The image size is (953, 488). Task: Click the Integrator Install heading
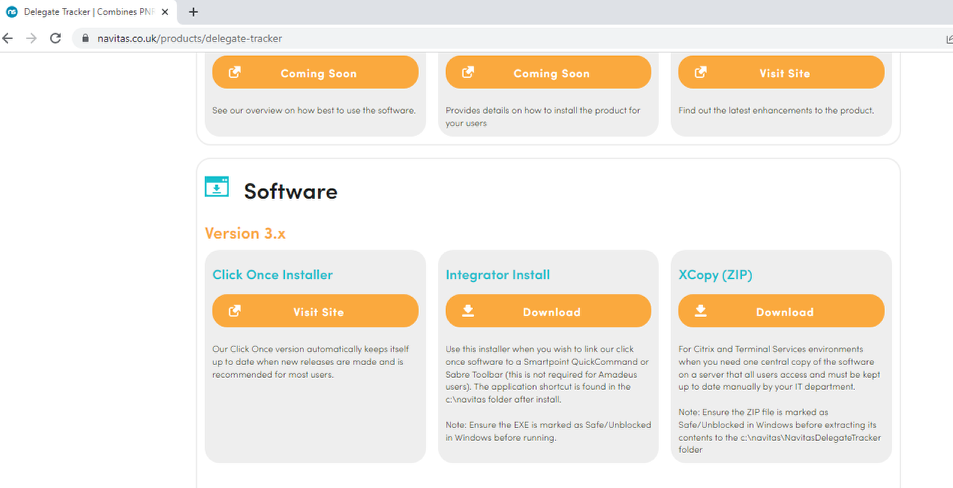(498, 275)
